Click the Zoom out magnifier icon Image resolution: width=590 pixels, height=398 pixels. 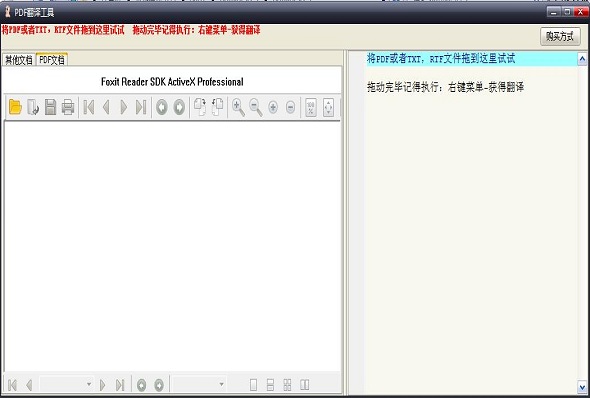[255, 107]
